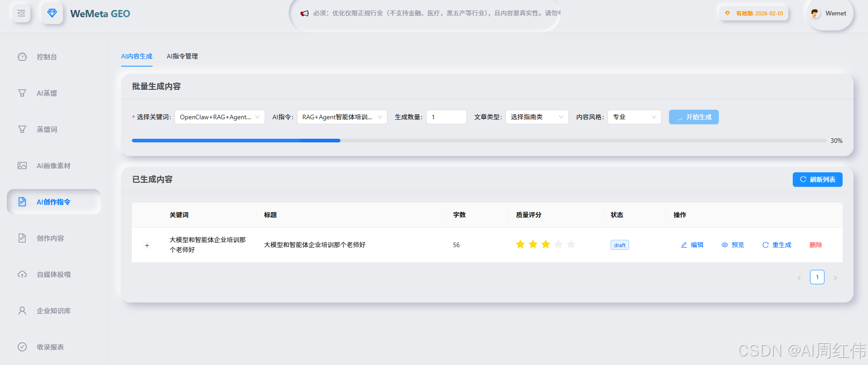Select the AI创作指令 sidebar item
Screen dimensions: 868x365
(x=54, y=202)
